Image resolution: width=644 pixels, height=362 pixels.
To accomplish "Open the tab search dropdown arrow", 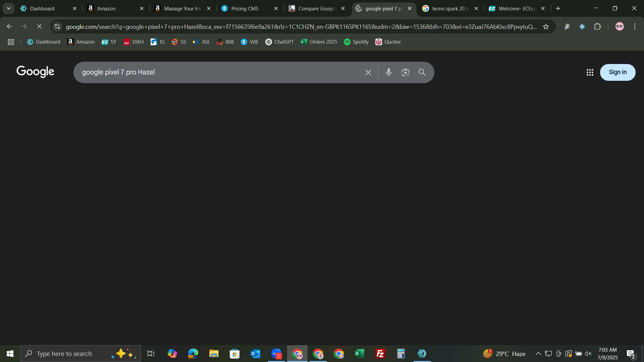I will [9, 8].
